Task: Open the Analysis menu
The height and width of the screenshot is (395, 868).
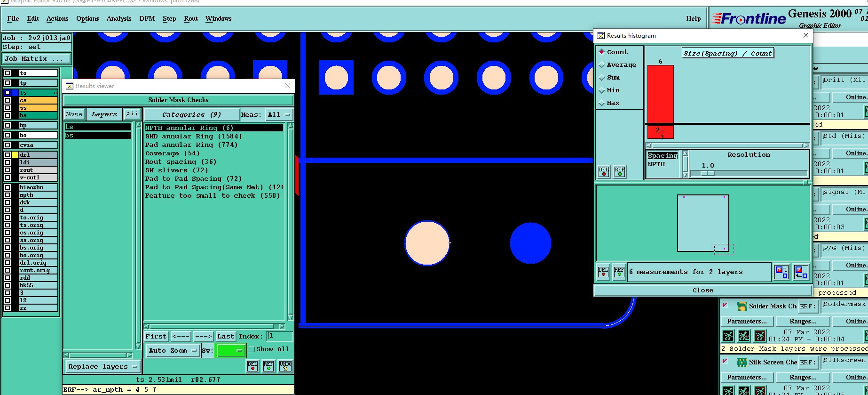Action: (x=119, y=19)
